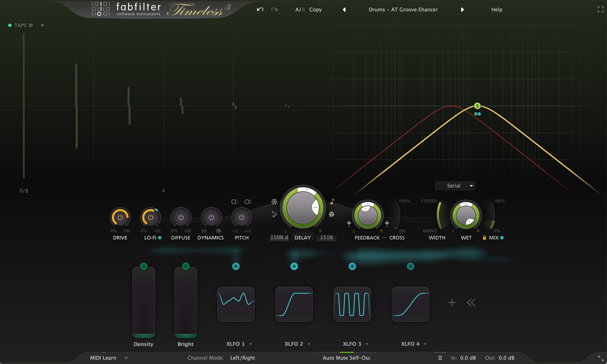This screenshot has height=364, width=607.
Task: Click the tape reel delay mode icon
Action: (331, 214)
